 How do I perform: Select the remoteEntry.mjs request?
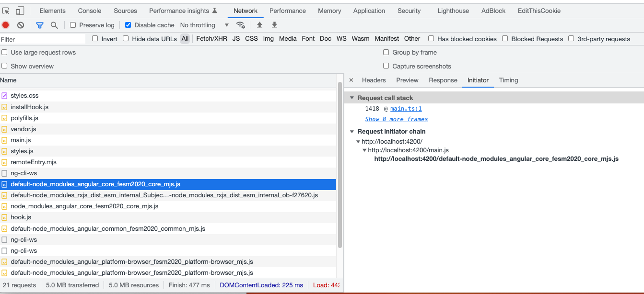(168, 162)
